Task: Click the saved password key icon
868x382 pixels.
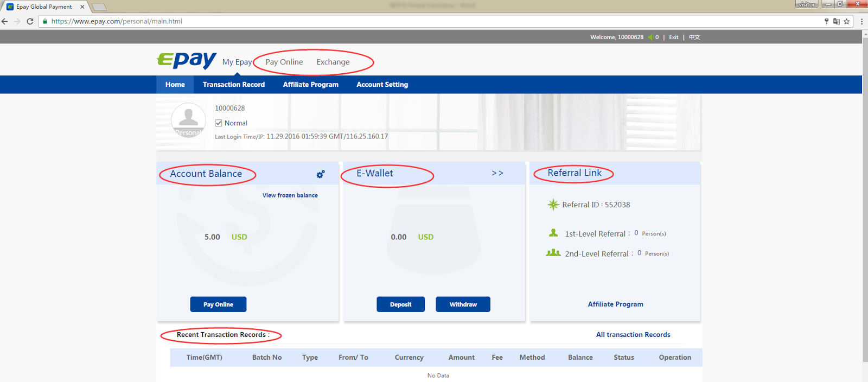Action: (826, 21)
